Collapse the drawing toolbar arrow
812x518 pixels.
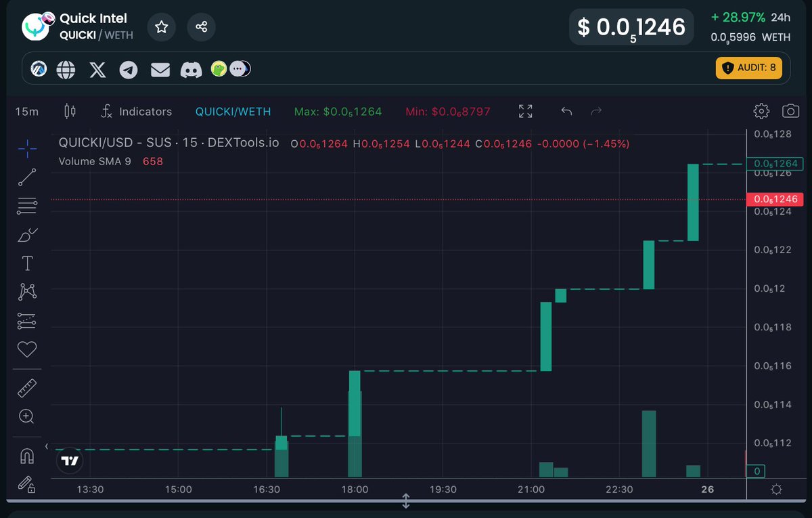click(47, 446)
